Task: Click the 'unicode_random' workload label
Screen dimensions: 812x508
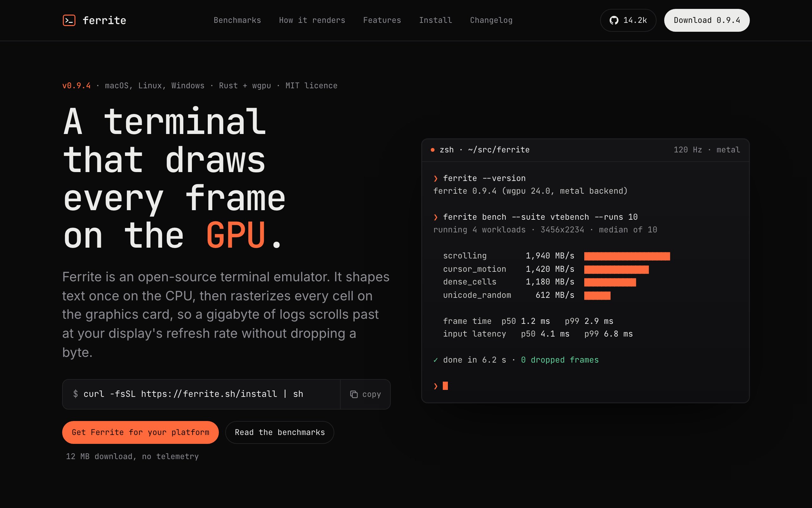Action: point(477,295)
